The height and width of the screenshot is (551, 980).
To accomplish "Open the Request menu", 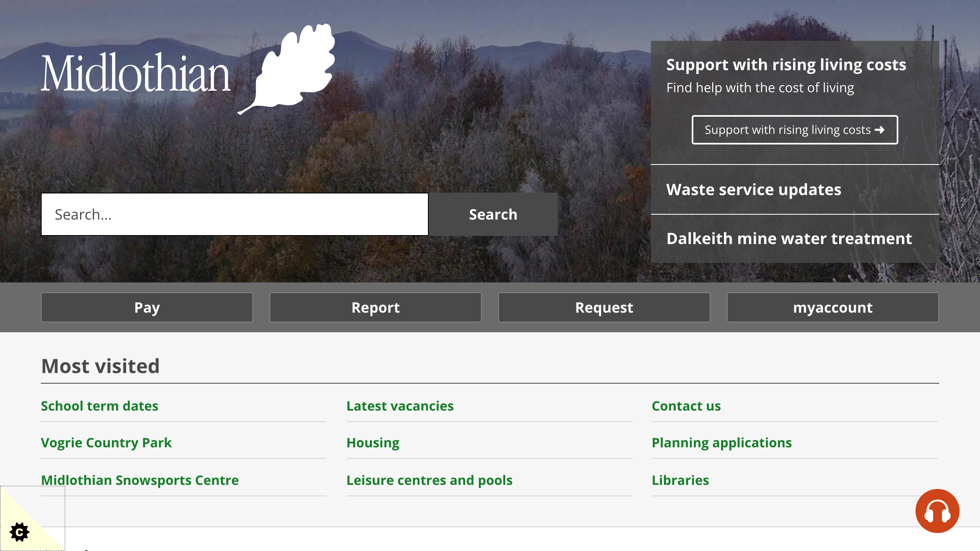I will (604, 307).
